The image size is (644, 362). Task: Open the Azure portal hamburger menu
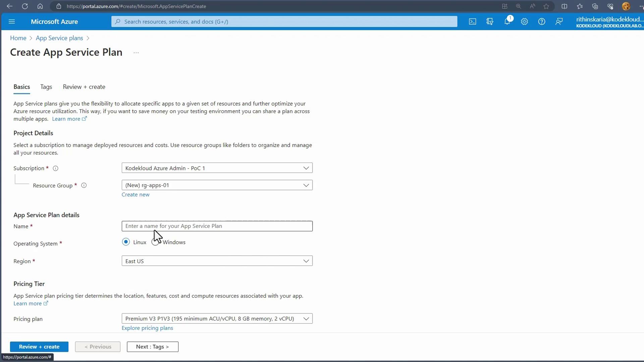coord(12,21)
